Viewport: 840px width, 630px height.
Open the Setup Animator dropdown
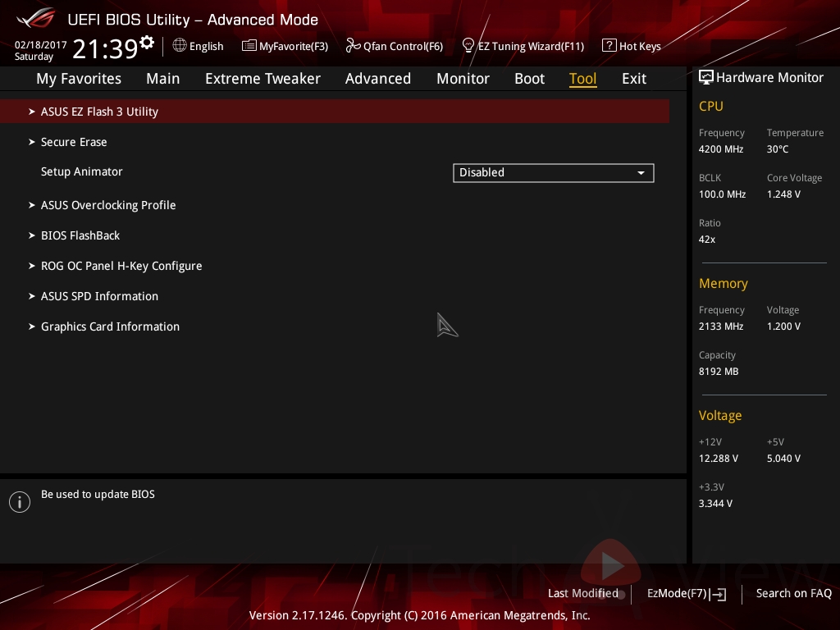tap(554, 173)
